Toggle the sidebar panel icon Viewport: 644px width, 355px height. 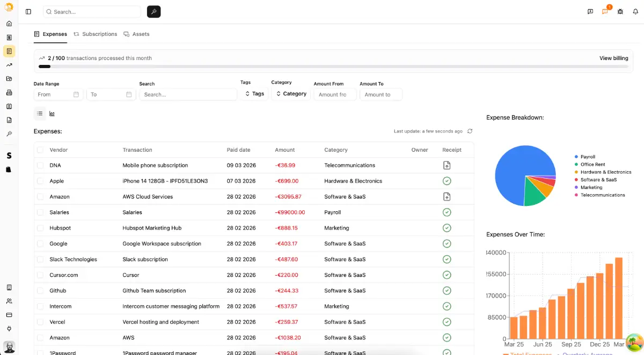coord(28,12)
